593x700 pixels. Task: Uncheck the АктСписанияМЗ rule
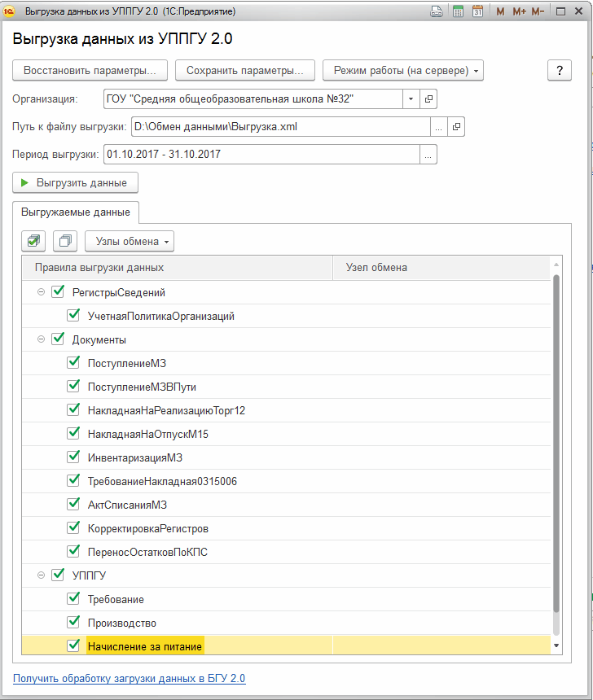click(73, 505)
